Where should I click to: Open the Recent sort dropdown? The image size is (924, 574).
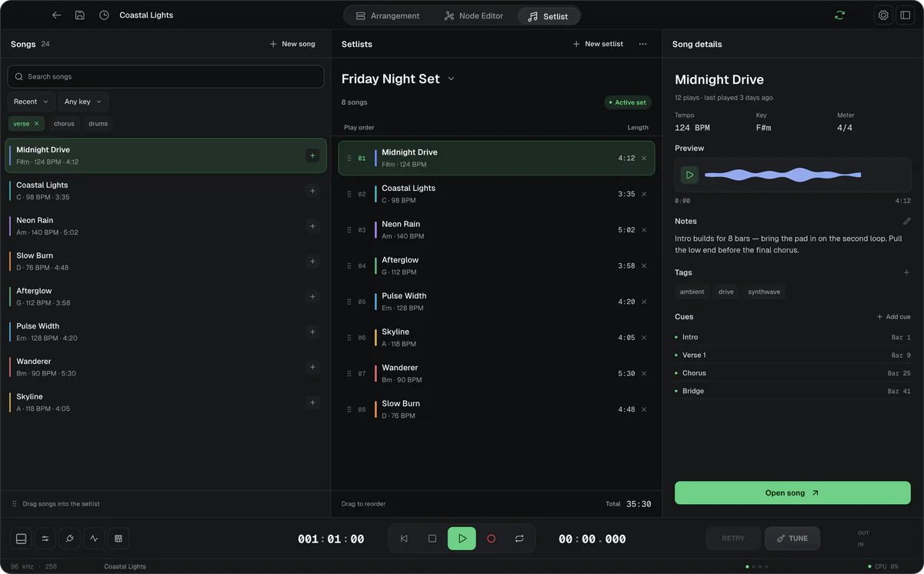(31, 102)
